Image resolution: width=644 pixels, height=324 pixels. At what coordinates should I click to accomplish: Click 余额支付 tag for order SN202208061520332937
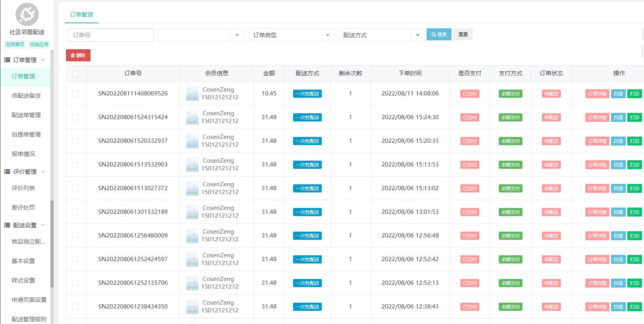point(510,141)
